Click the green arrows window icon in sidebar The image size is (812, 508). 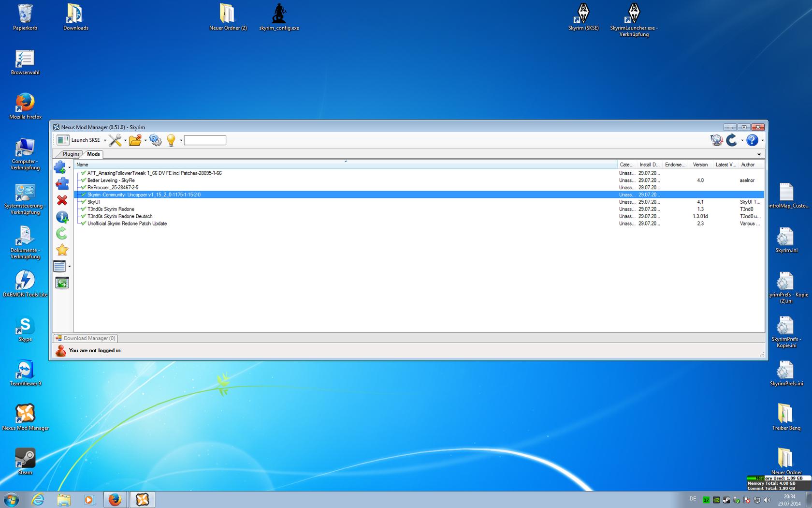(x=62, y=283)
